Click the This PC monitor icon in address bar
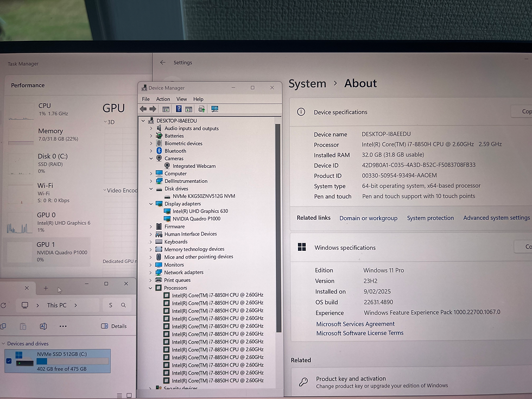This screenshot has height=399, width=532. point(25,305)
